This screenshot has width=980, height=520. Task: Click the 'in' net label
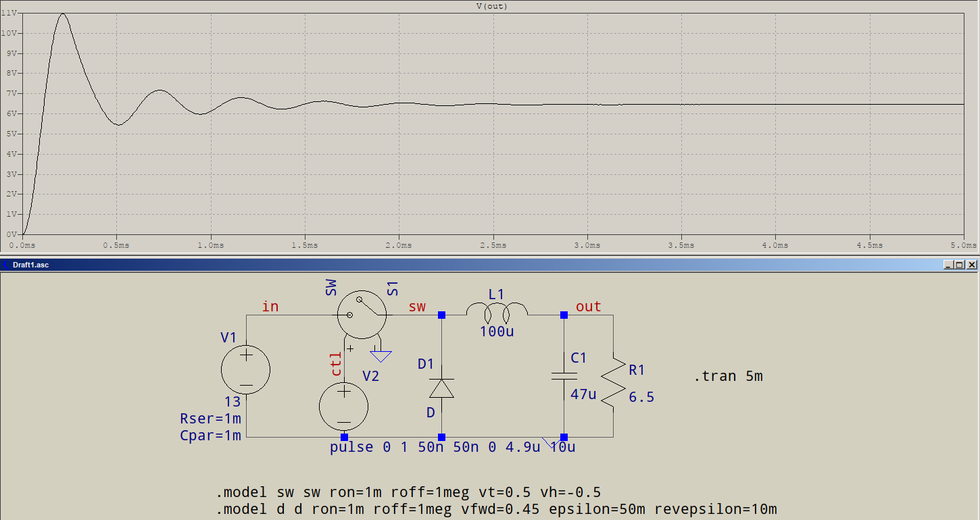click(270, 307)
